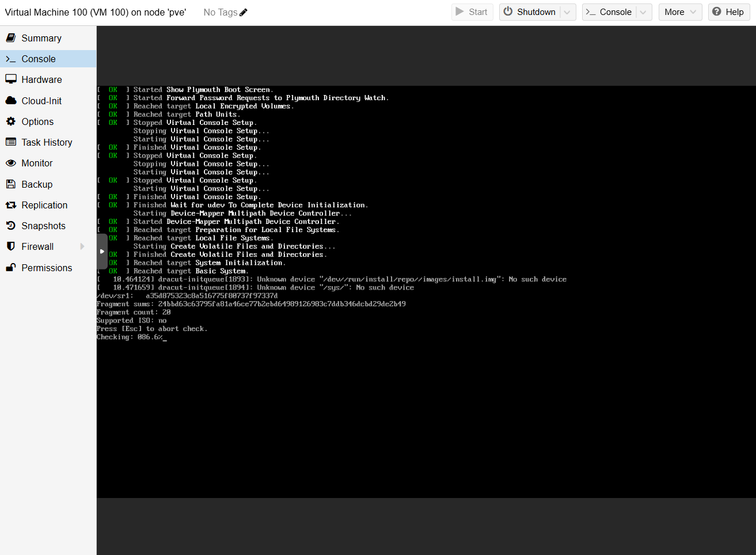Click the Summary book icon
756x555 pixels.
pos(11,38)
